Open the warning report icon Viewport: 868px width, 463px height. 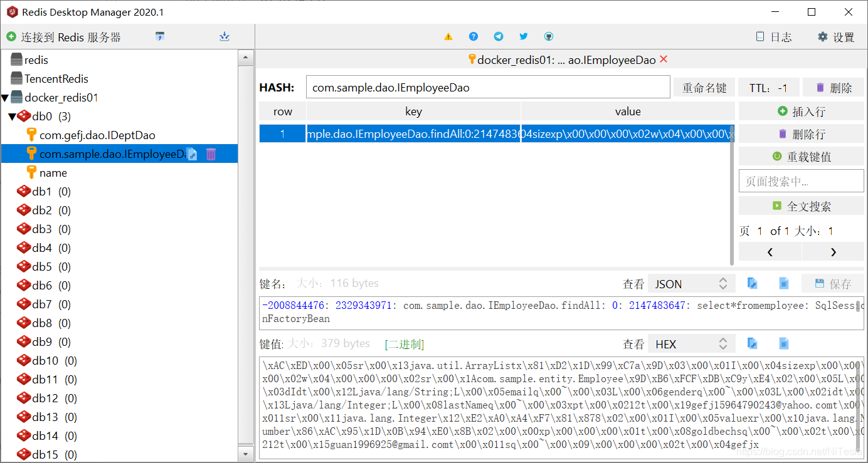click(448, 37)
